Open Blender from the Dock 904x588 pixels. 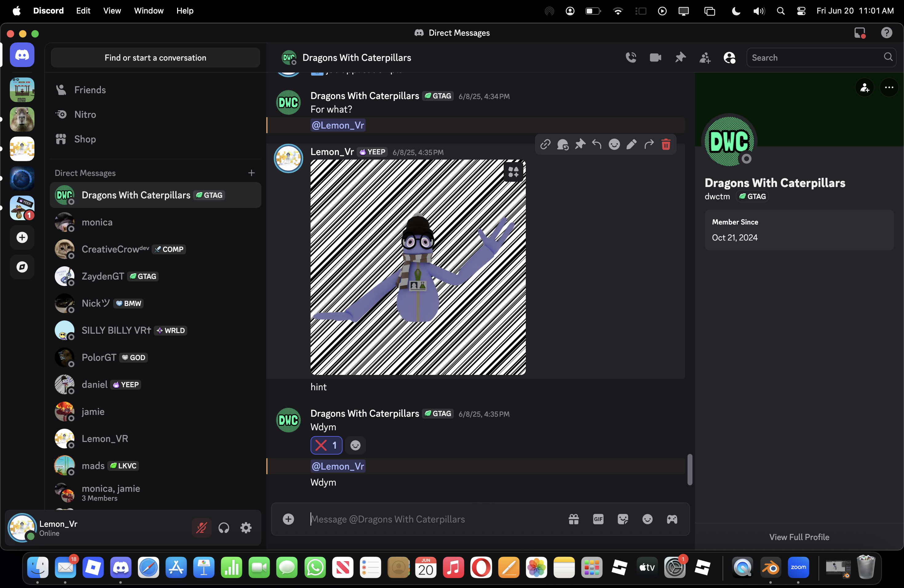[x=770, y=567]
